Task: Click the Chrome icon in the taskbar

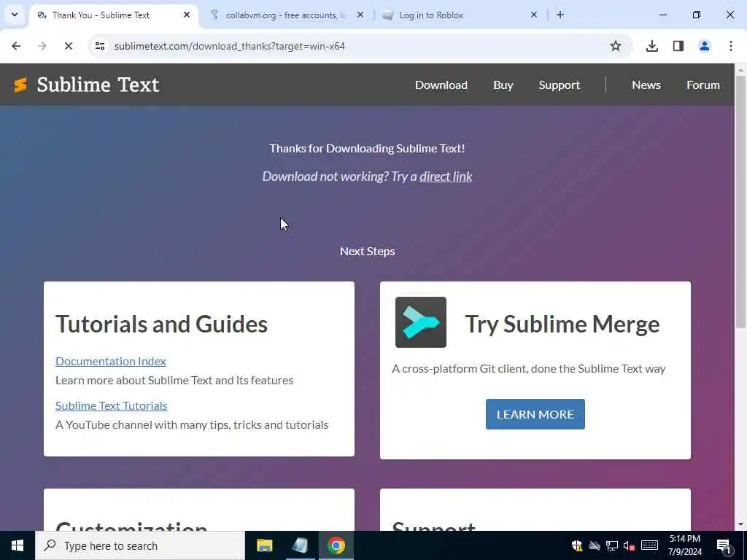Action: click(336, 545)
